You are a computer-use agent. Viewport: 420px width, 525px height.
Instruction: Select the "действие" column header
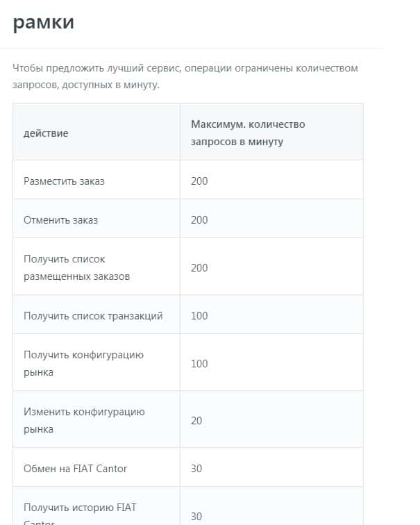46,133
